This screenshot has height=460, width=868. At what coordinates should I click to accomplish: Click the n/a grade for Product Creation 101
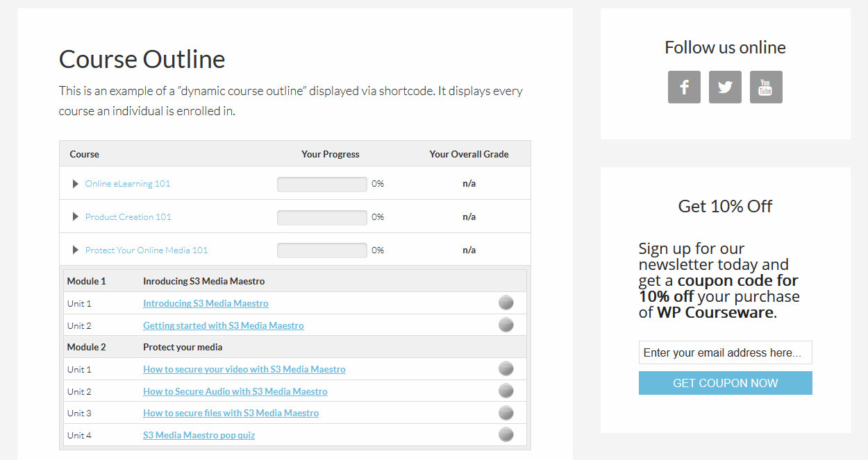pyautogui.click(x=469, y=217)
